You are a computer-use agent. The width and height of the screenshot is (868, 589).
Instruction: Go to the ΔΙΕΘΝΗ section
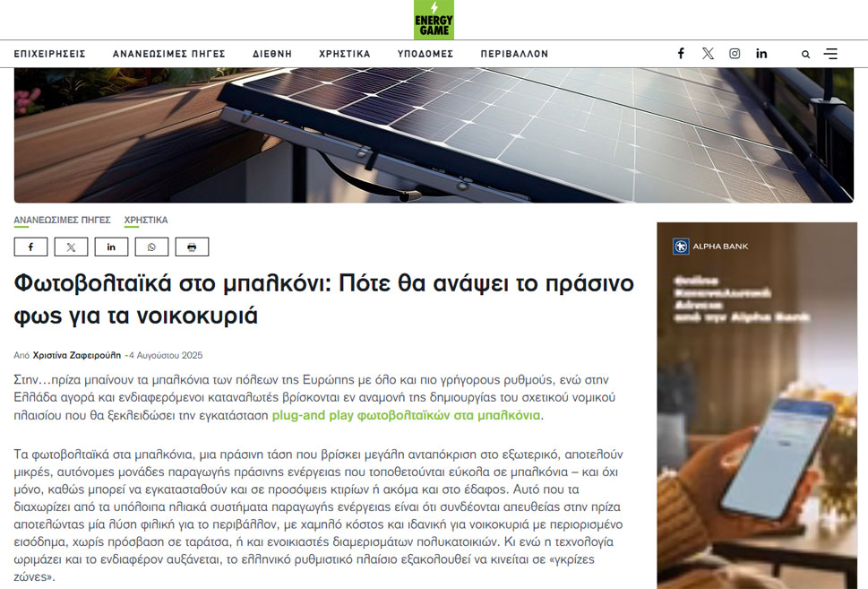point(271,54)
